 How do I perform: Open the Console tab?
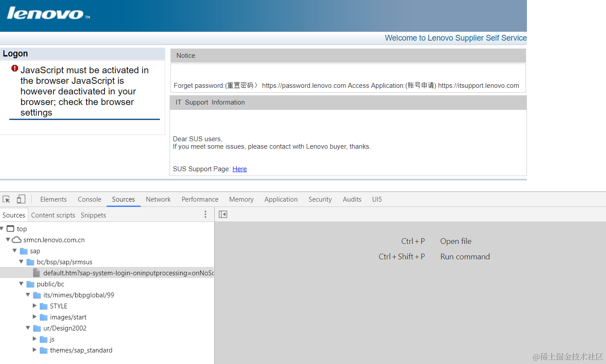pyautogui.click(x=90, y=199)
